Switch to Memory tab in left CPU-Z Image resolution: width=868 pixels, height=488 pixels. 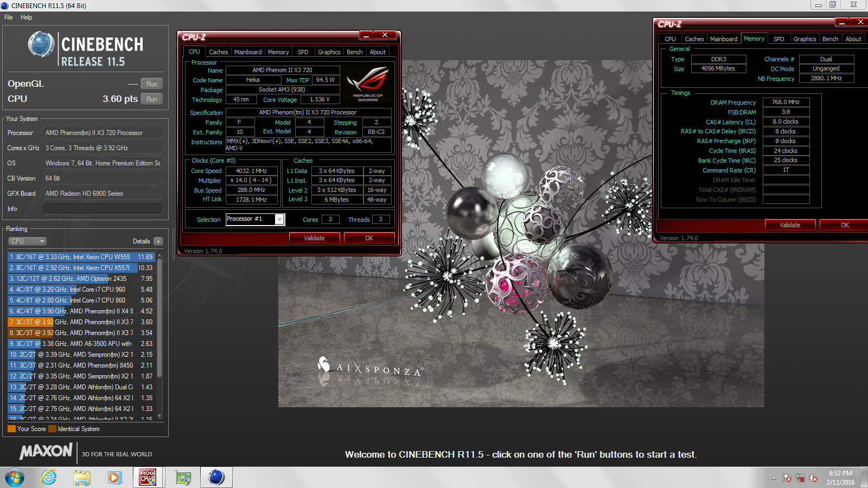point(278,52)
